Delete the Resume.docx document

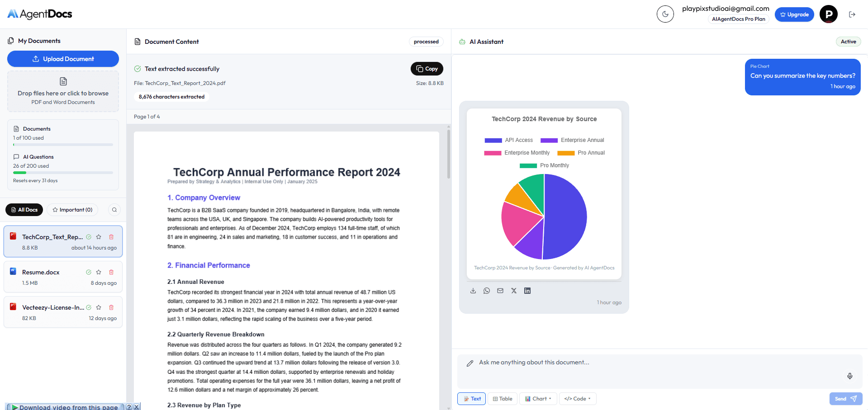pyautogui.click(x=111, y=272)
